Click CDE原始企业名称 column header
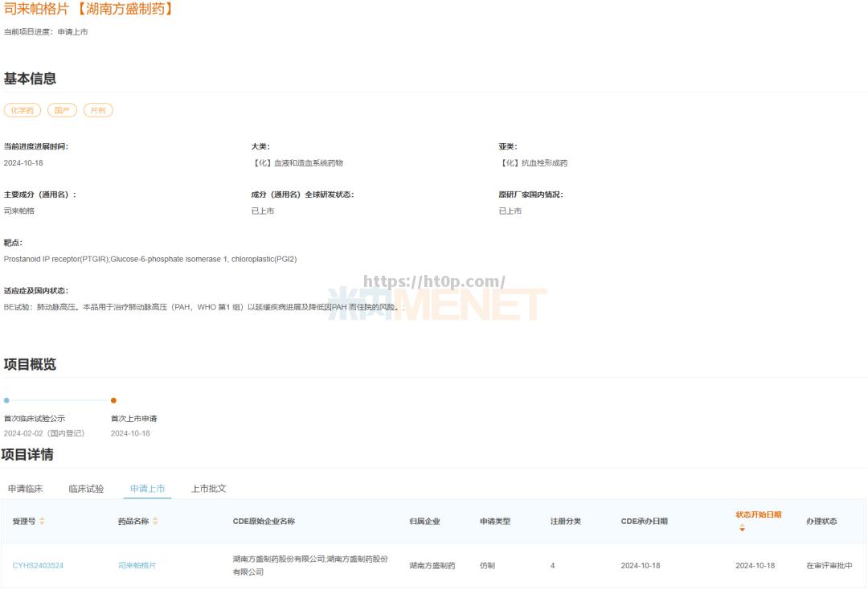 pos(264,522)
